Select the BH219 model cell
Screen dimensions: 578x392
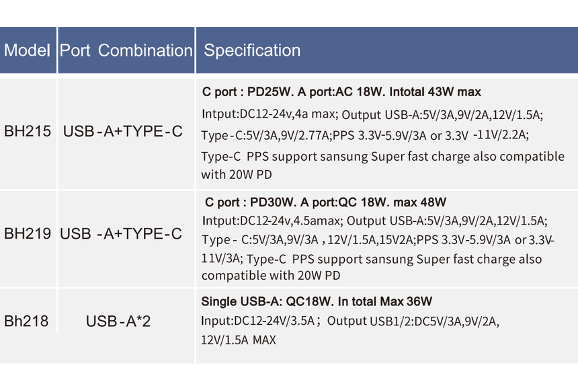(28, 233)
